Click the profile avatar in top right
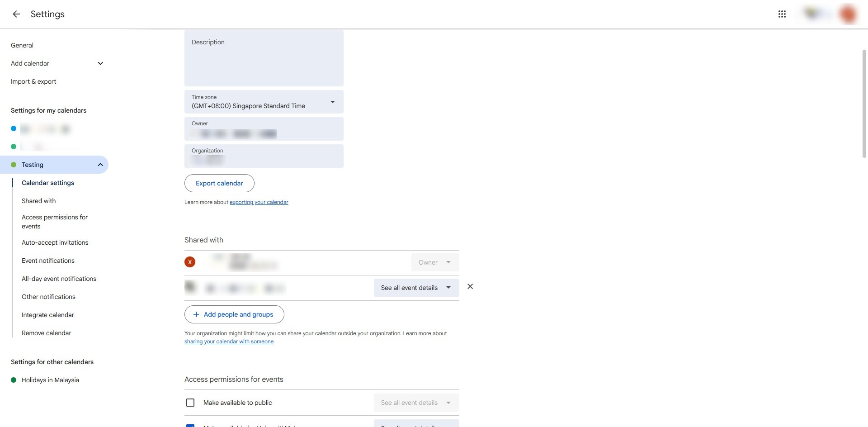This screenshot has width=868, height=427. (x=848, y=14)
